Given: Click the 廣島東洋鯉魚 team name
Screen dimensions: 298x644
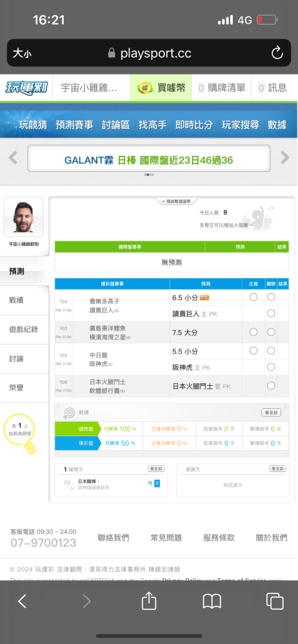Looking at the screenshot, I should [108, 328].
